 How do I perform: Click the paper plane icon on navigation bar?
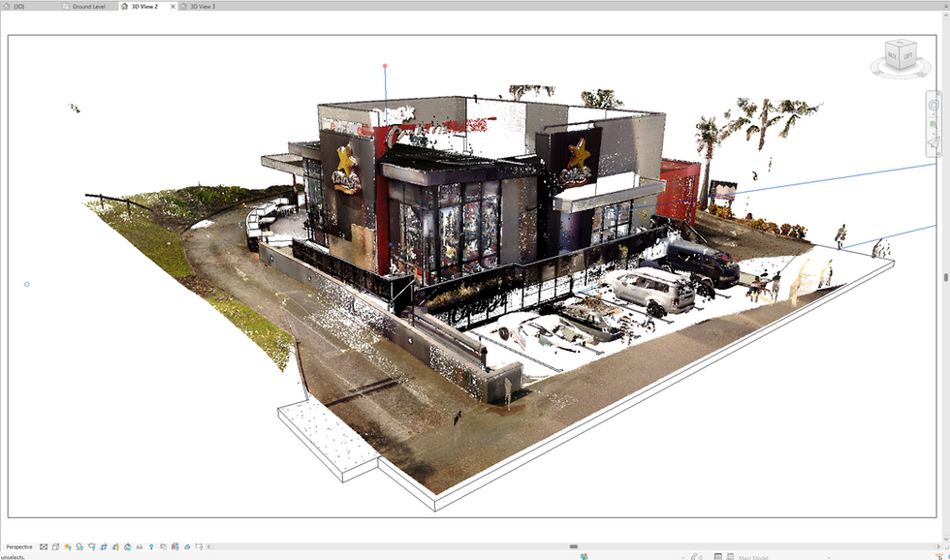point(934,143)
